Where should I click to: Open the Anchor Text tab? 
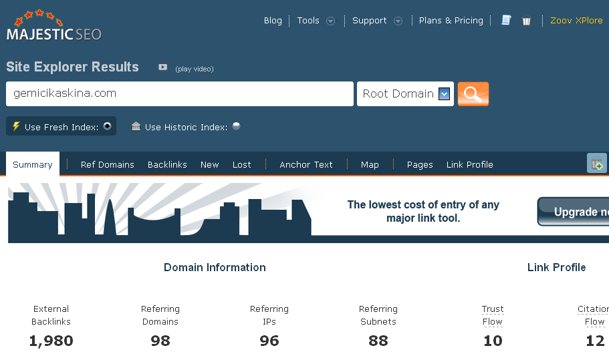click(x=306, y=164)
